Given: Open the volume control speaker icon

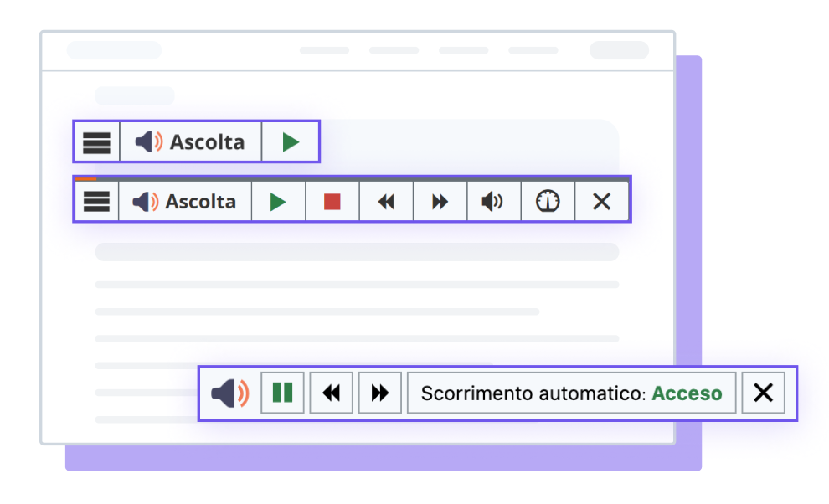Looking at the screenshot, I should 493,201.
